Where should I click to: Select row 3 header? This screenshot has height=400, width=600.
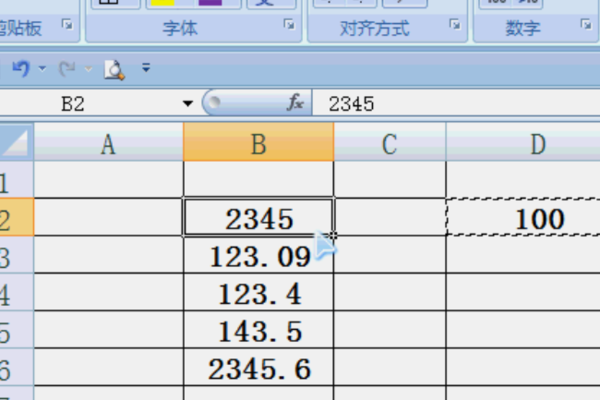click(16, 255)
